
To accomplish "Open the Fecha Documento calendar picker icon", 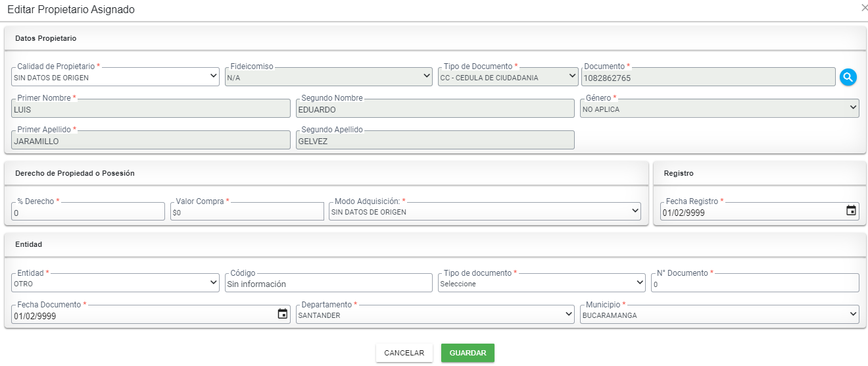I will pos(283,314).
